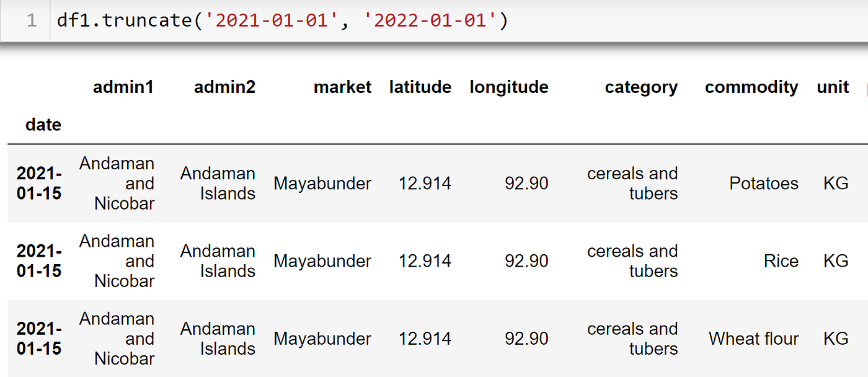
Task: Click the date index header label
Action: (x=43, y=125)
